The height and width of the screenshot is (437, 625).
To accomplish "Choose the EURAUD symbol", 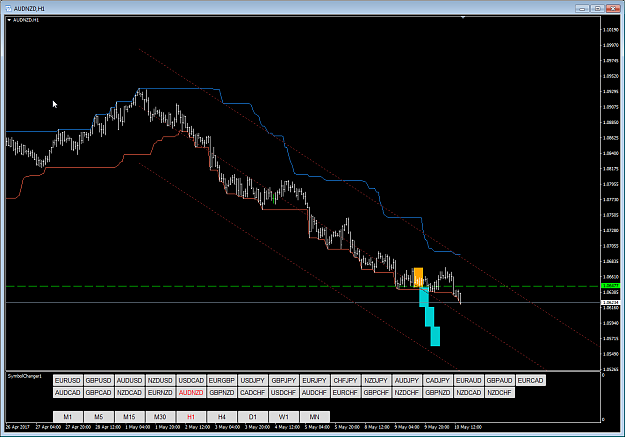I will pos(468,380).
